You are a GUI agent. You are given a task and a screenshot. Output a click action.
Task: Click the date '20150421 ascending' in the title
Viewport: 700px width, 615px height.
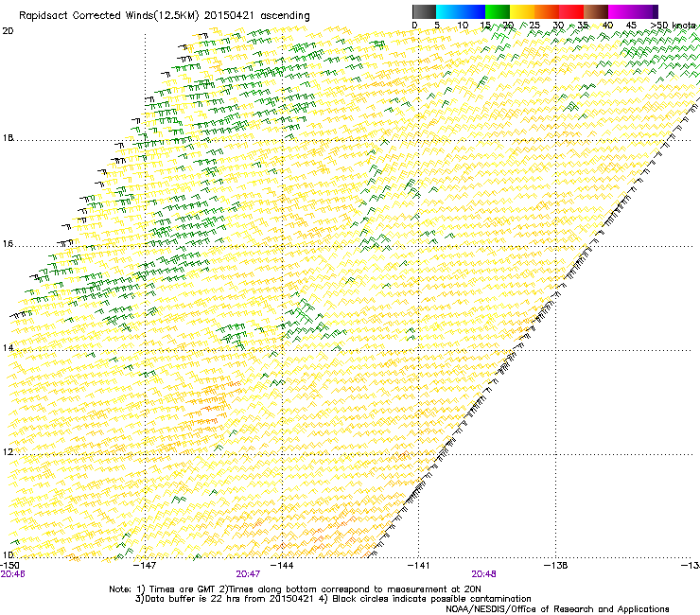pos(256,16)
